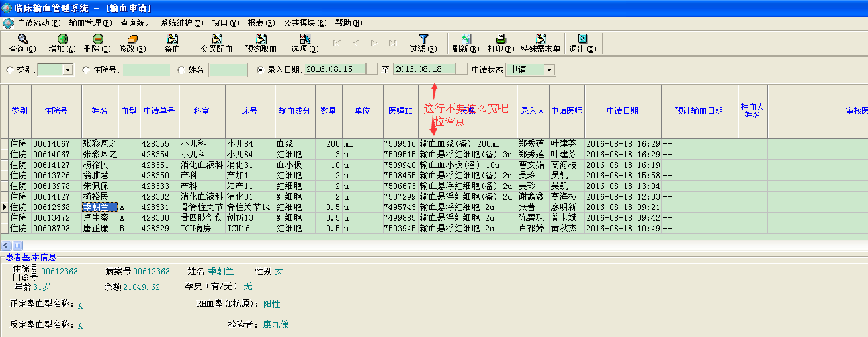
Task: Click the 余额 value 21049.62
Action: pos(142,287)
